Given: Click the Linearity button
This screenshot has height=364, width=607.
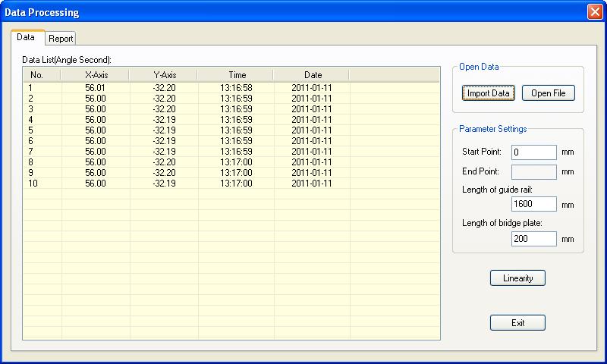Looking at the screenshot, I should tap(517, 278).
